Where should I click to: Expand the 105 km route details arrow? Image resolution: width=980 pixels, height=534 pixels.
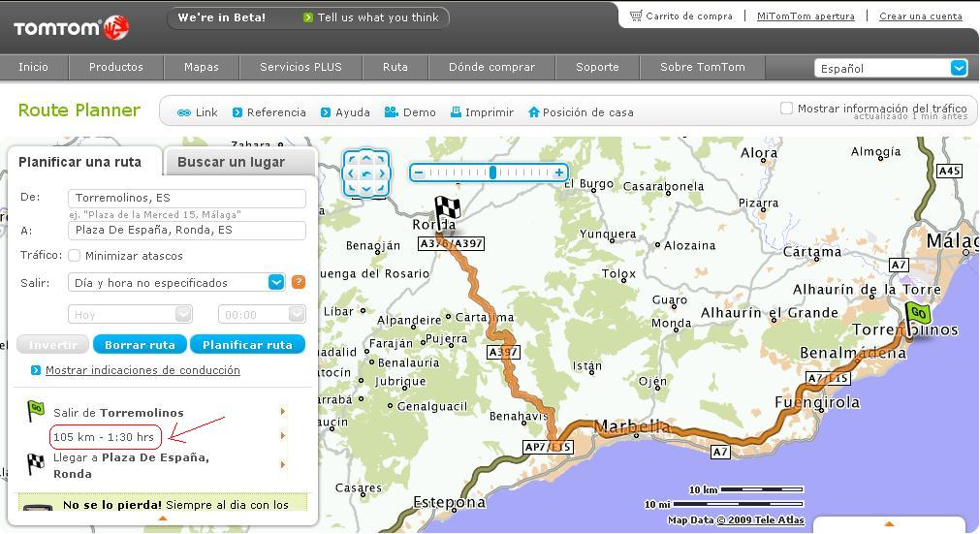[x=282, y=435]
